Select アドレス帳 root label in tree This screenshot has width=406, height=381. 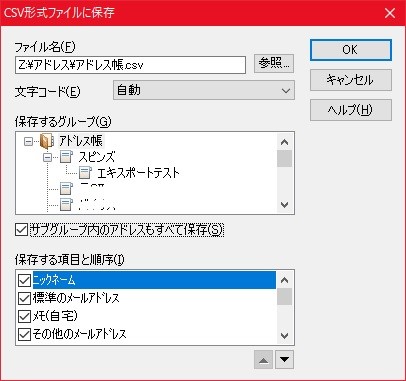(81, 141)
